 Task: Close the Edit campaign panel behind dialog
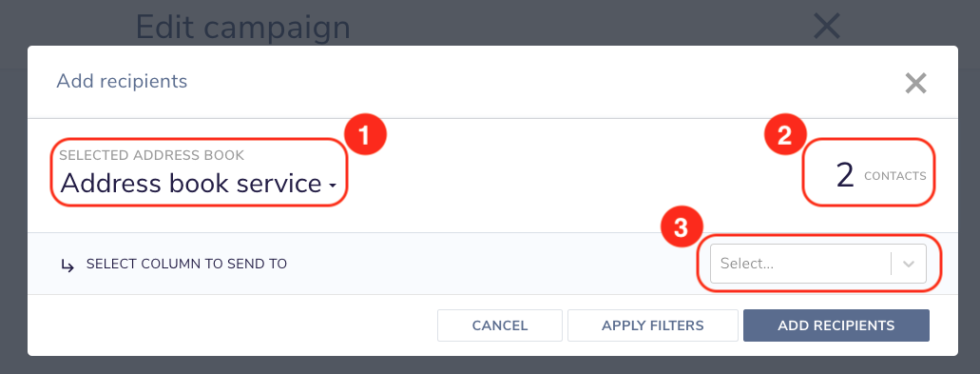[x=826, y=27]
